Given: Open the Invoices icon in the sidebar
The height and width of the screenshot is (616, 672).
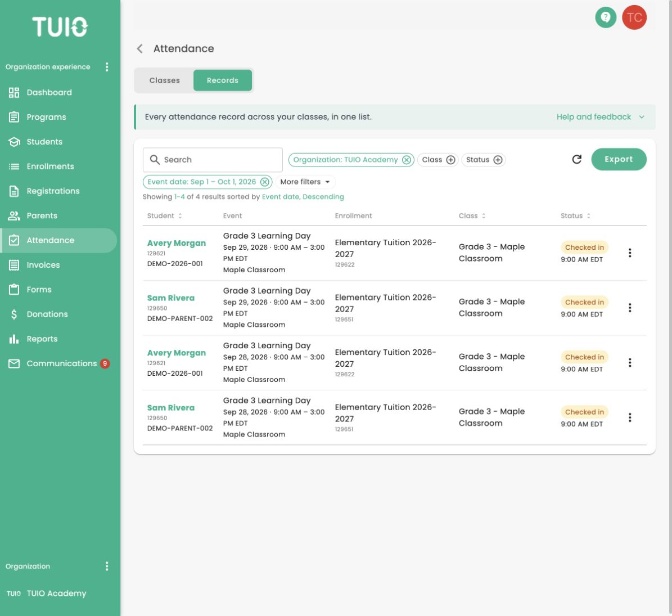Looking at the screenshot, I should click(14, 265).
